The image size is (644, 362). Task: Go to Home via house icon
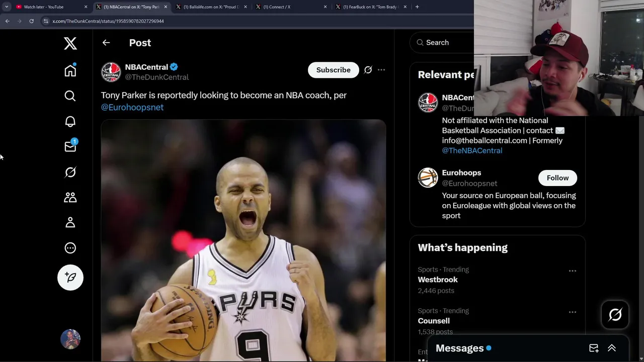click(x=70, y=70)
